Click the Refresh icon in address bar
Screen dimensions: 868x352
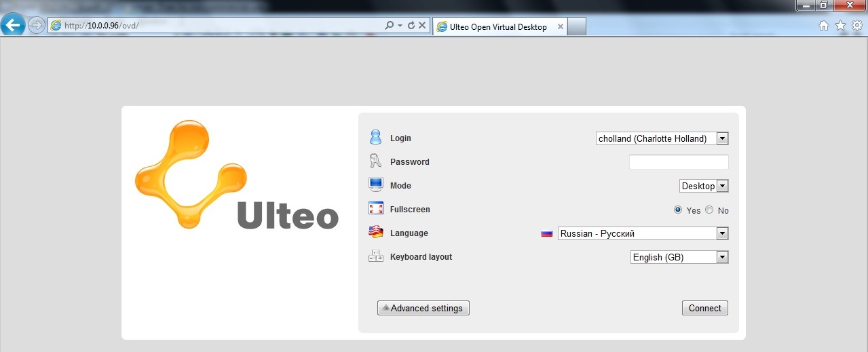coord(411,26)
